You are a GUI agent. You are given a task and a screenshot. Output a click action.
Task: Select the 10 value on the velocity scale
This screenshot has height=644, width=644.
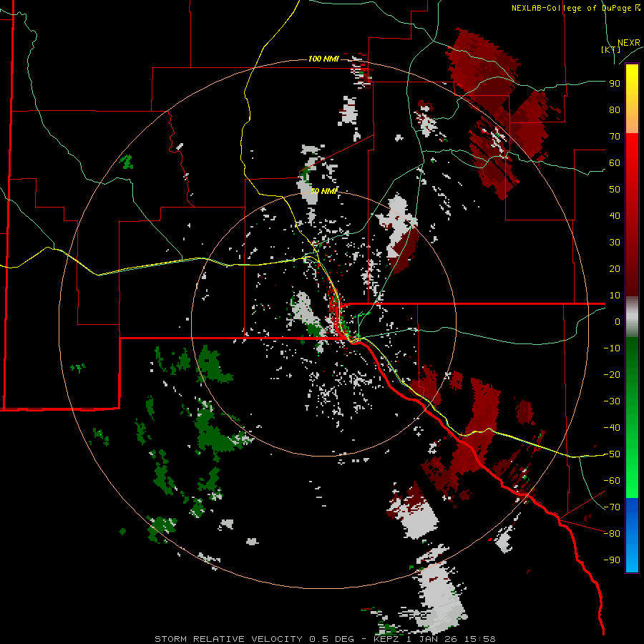tap(615, 296)
